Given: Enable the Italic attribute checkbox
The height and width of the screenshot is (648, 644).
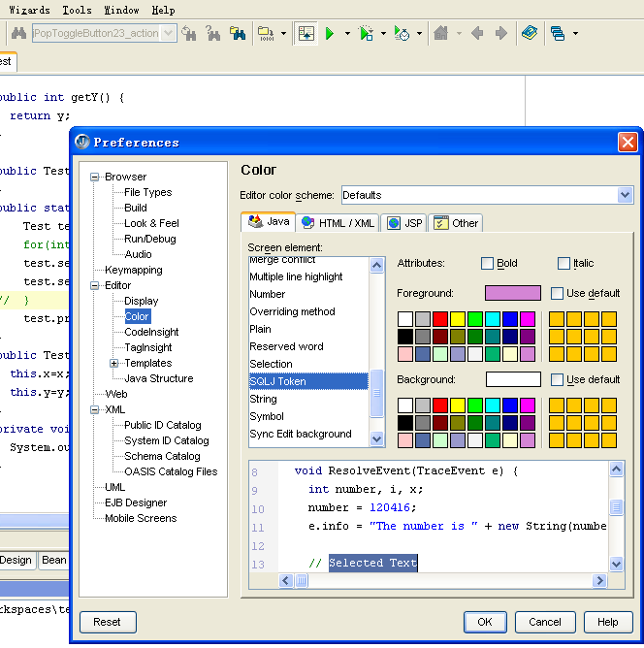Looking at the screenshot, I should (x=564, y=264).
